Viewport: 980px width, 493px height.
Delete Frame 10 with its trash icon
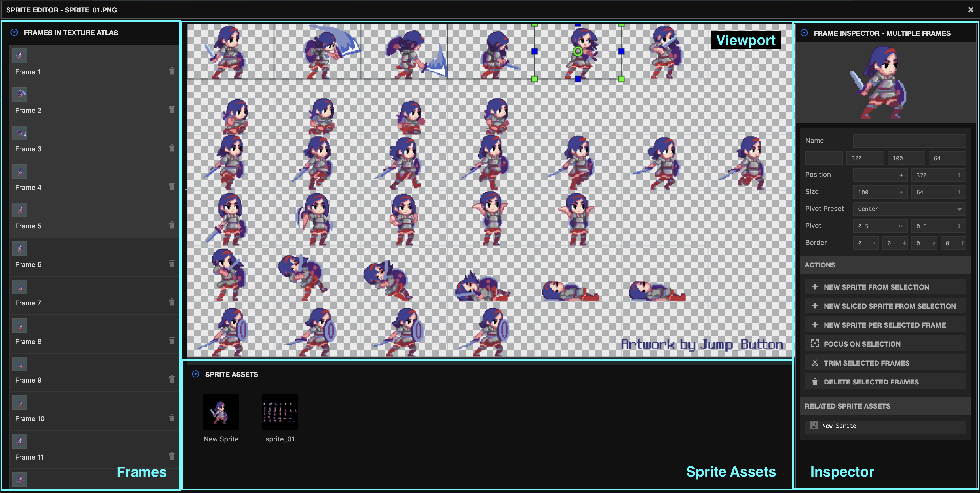172,418
